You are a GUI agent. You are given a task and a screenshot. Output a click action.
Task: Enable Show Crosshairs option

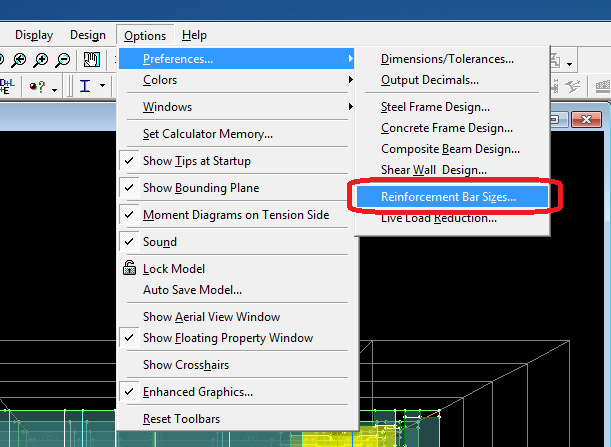pos(237,365)
